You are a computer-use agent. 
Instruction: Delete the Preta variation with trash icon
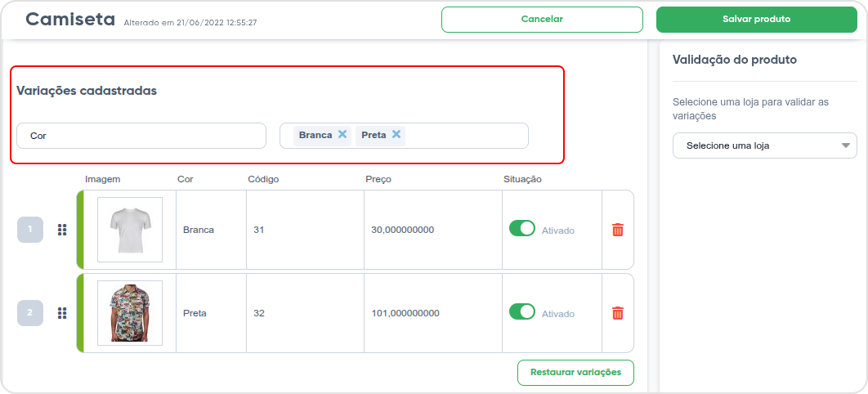click(x=618, y=313)
